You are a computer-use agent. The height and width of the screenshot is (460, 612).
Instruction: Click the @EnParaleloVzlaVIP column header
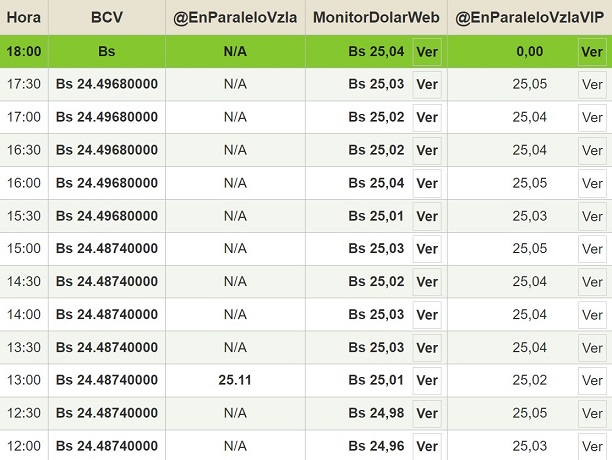point(529,18)
